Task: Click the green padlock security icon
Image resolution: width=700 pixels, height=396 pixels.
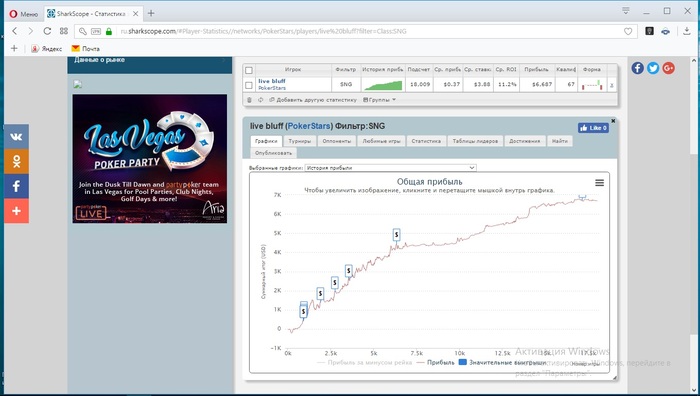Action: point(108,31)
